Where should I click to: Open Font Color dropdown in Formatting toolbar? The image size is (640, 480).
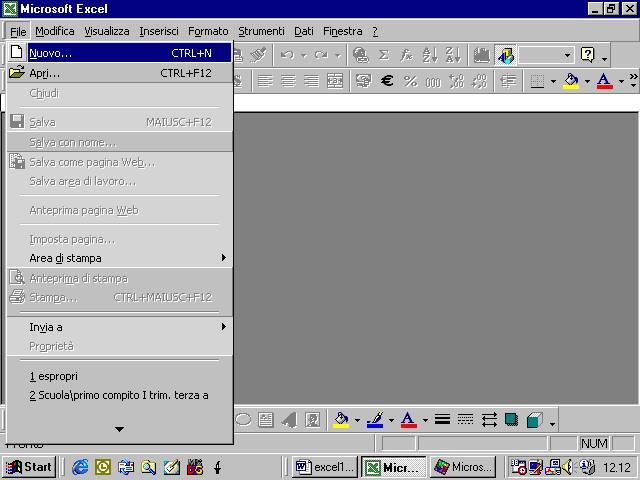click(621, 81)
